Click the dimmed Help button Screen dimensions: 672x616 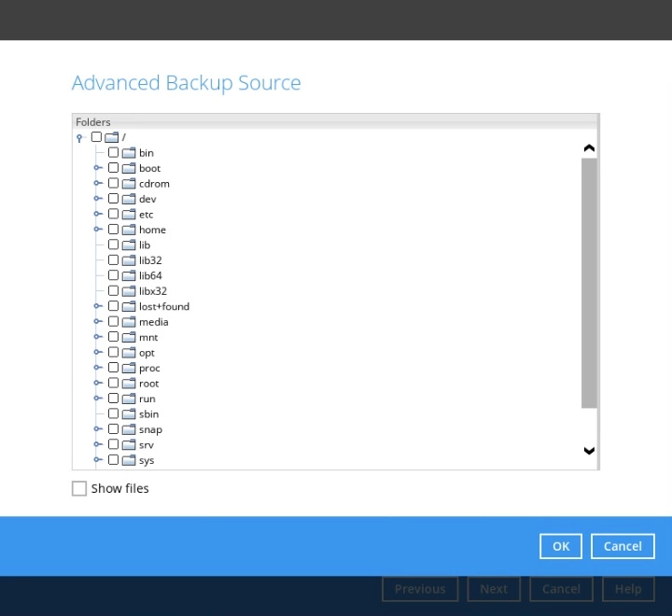[628, 589]
